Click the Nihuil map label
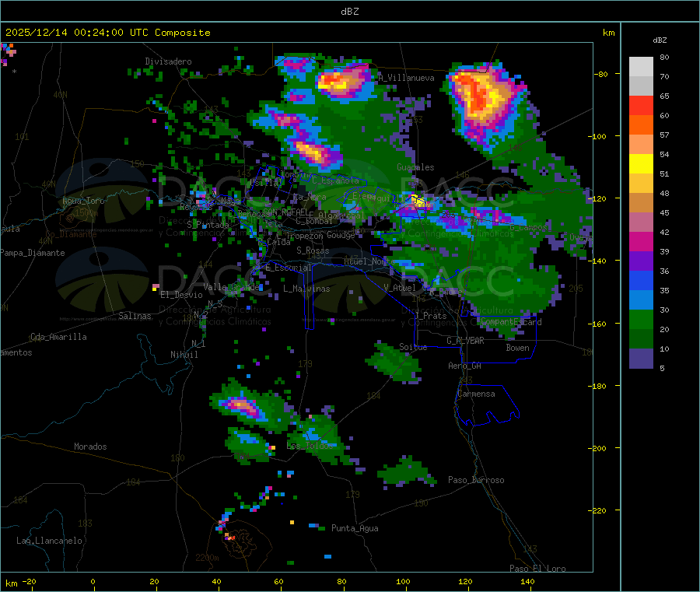The image size is (700, 592). coord(184,355)
